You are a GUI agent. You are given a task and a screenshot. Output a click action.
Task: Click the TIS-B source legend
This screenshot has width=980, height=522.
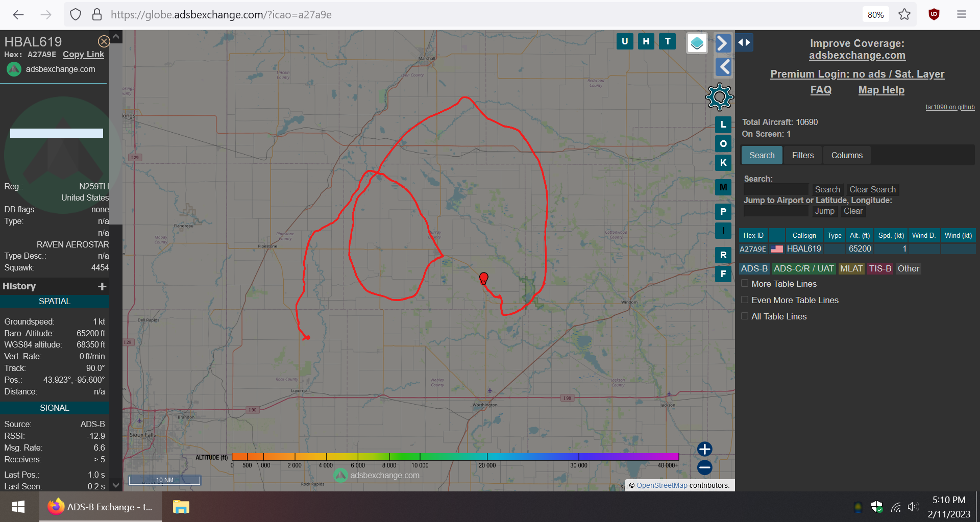[880, 269]
